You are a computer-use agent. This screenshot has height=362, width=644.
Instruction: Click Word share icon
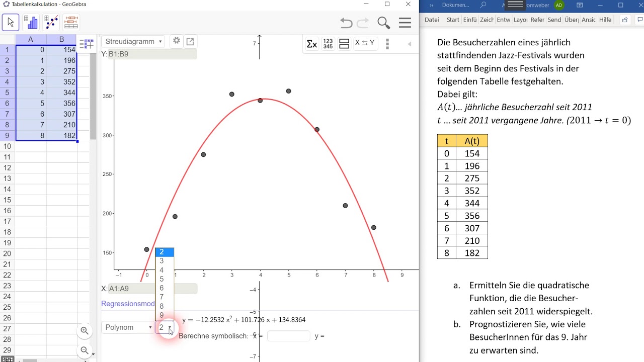pos(625,20)
